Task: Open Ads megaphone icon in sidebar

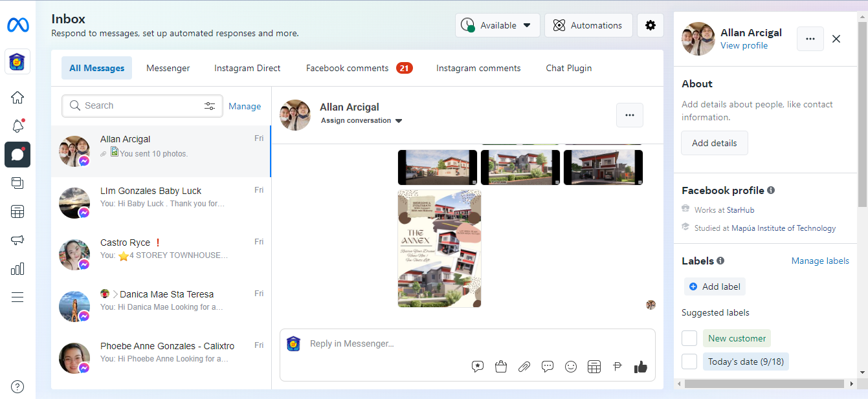Action: (17, 240)
